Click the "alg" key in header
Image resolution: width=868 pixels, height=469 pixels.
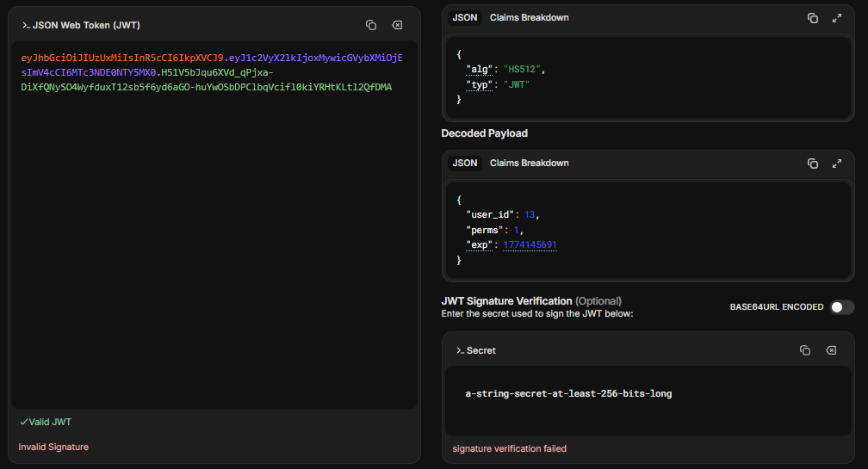pyautogui.click(x=480, y=69)
